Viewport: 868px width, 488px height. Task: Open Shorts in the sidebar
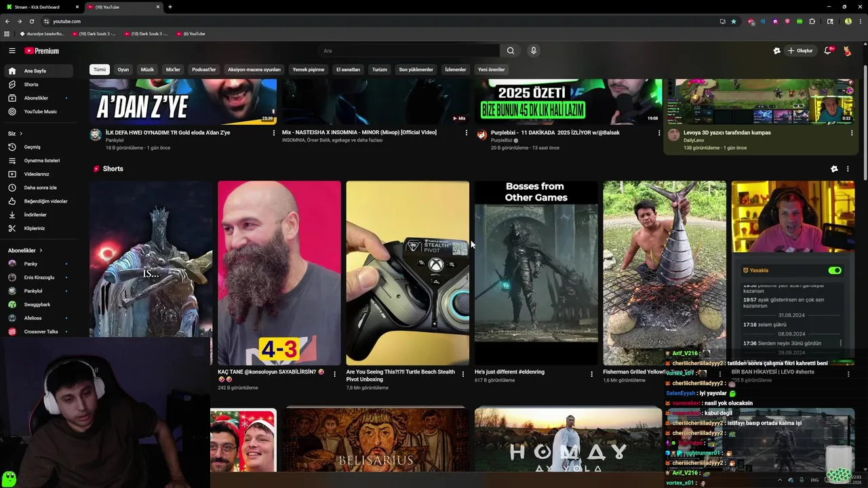[x=38, y=84]
